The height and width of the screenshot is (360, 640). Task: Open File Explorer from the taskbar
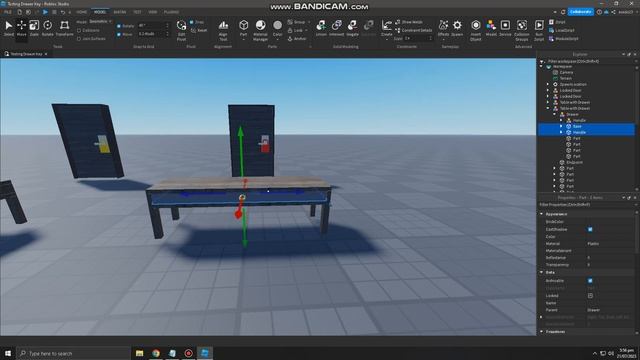tap(140, 353)
